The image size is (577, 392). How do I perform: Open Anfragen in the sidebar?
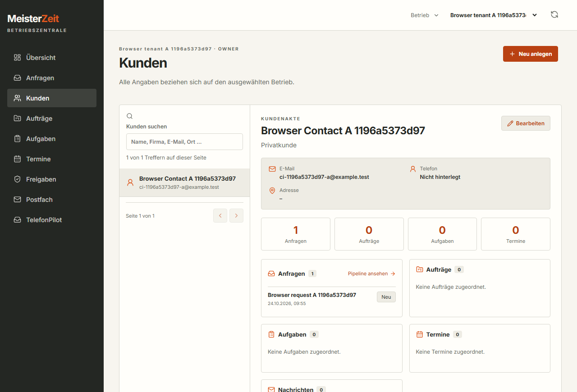click(x=52, y=78)
